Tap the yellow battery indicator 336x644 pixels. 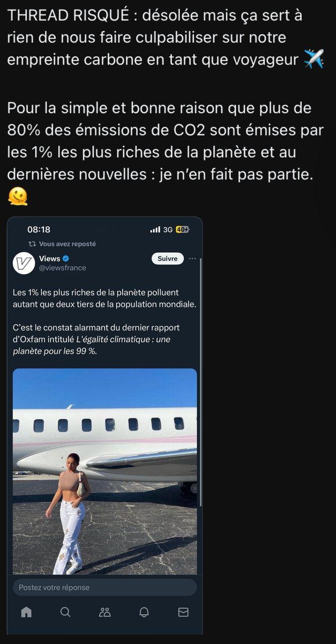182,230
